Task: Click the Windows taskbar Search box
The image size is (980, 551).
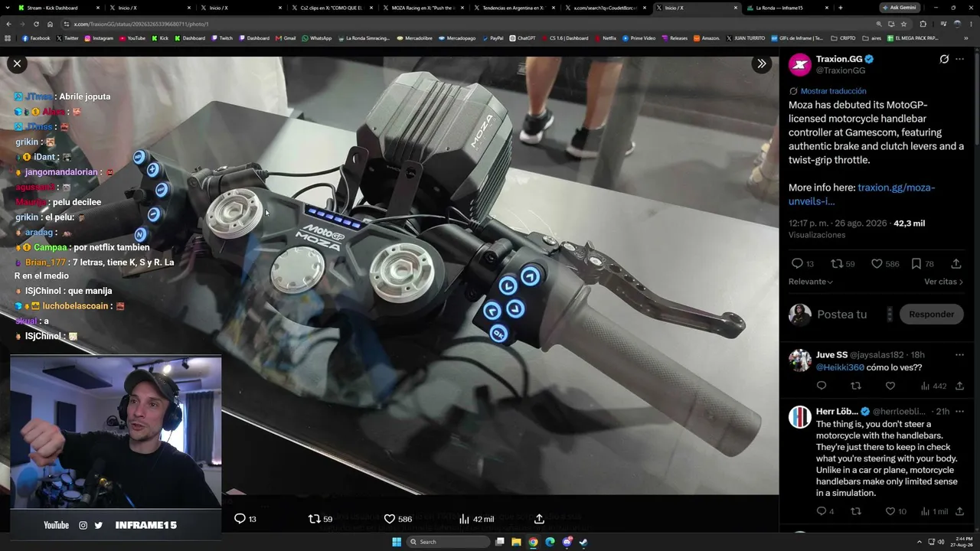Action: (x=448, y=542)
